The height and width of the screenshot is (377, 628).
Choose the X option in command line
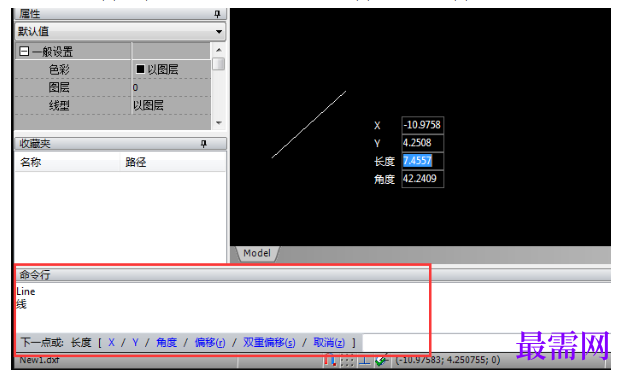[111, 343]
